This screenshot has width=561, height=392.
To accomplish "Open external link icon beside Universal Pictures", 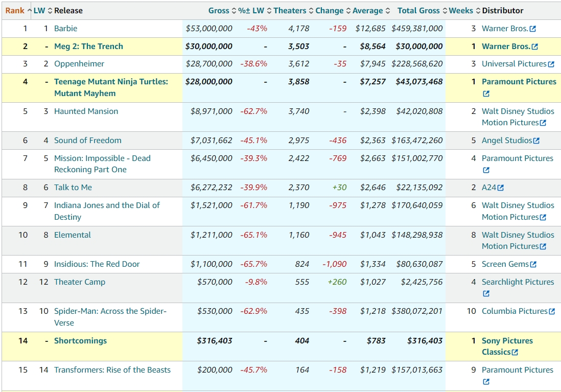I will coord(551,64).
